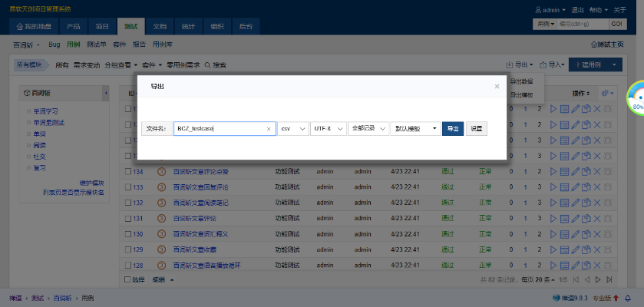Clear the file name field using the x icon

pos(269,129)
